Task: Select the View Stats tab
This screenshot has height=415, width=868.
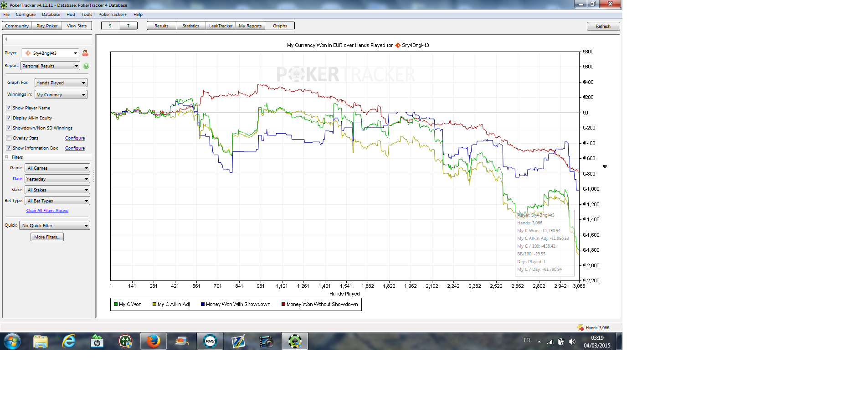Action: pos(77,26)
